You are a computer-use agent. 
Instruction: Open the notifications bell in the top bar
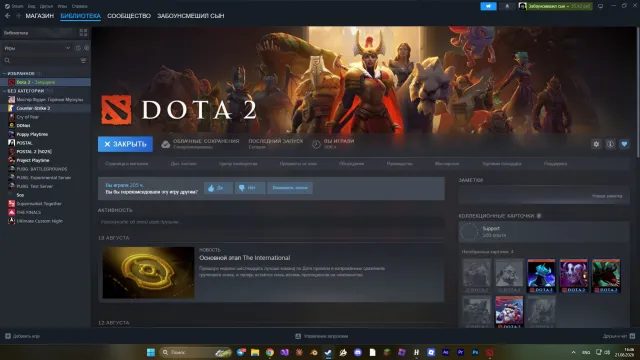507,6
